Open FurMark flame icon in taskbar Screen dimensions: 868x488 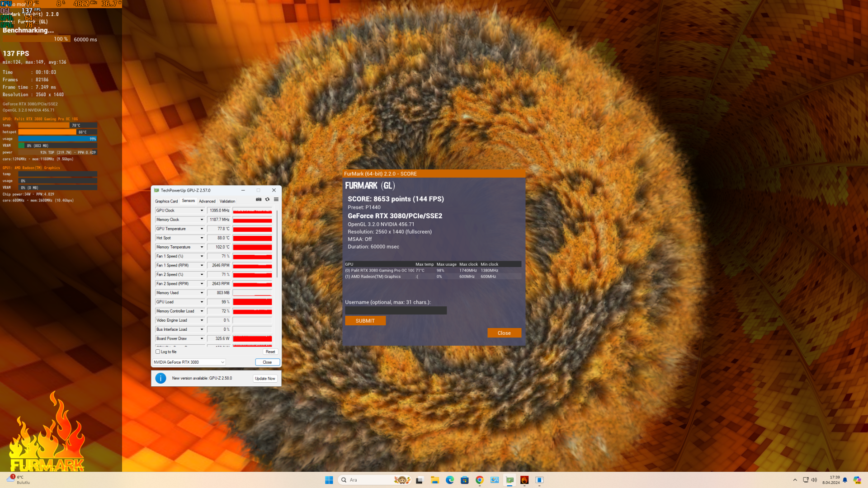(524, 480)
